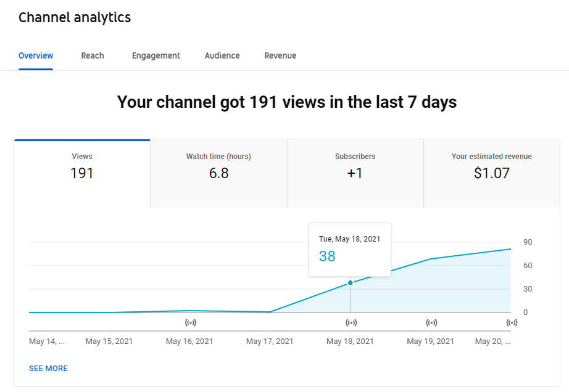Screen dimensions: 569x392
Task: Open the Engagement tab
Action: 156,55
